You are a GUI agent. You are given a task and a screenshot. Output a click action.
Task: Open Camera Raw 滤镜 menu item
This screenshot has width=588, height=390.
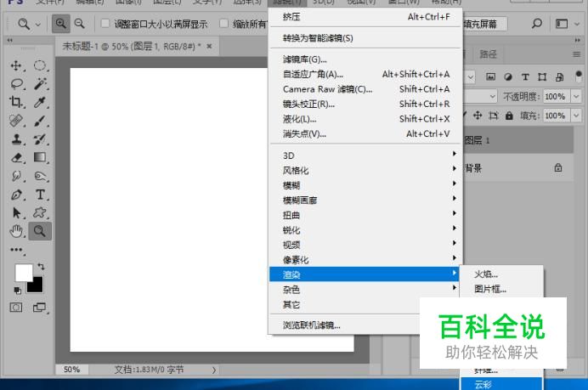point(365,89)
